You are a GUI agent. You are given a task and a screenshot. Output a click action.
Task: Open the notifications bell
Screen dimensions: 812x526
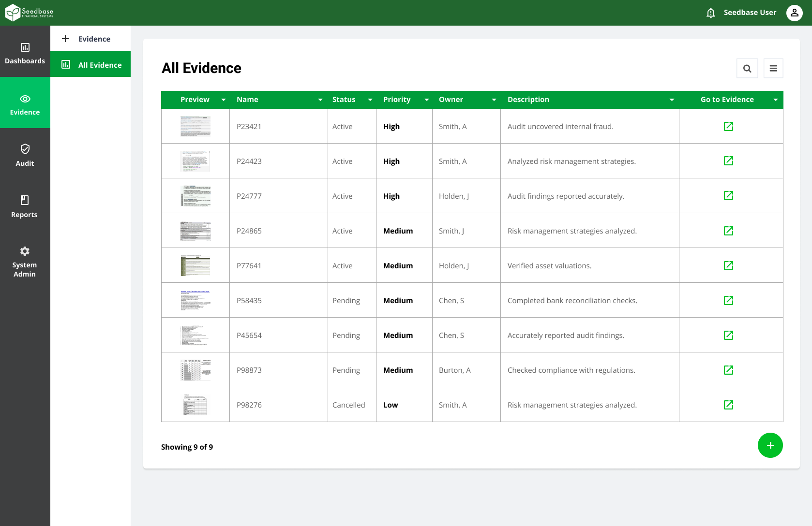click(x=710, y=13)
